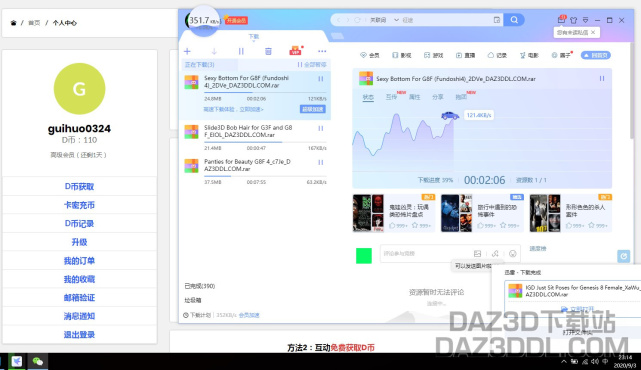Click the progress bar of Sexy Bottom download
Image resolution: width=641 pixels, height=370 pixels.
[265, 92]
